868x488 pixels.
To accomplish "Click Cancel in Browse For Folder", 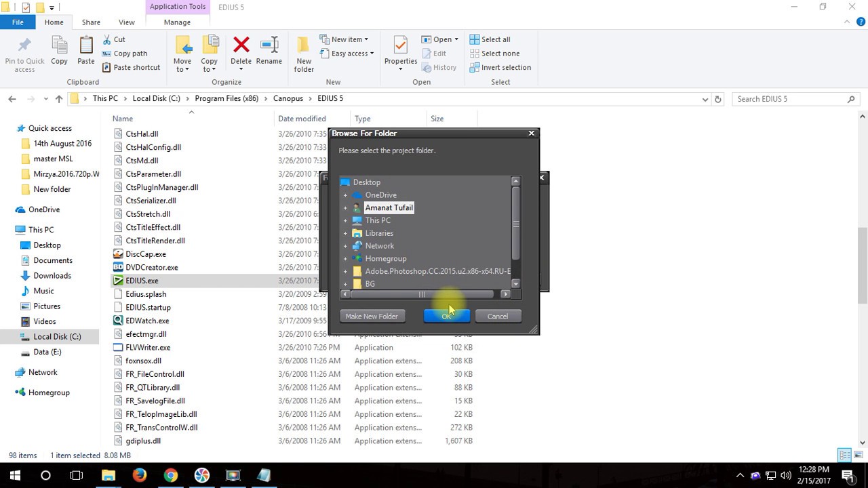I will (497, 317).
